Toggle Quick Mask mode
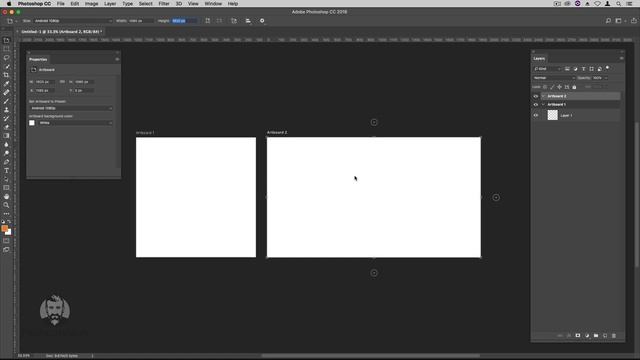Viewport: 640px width, 360px height. [x=6, y=241]
